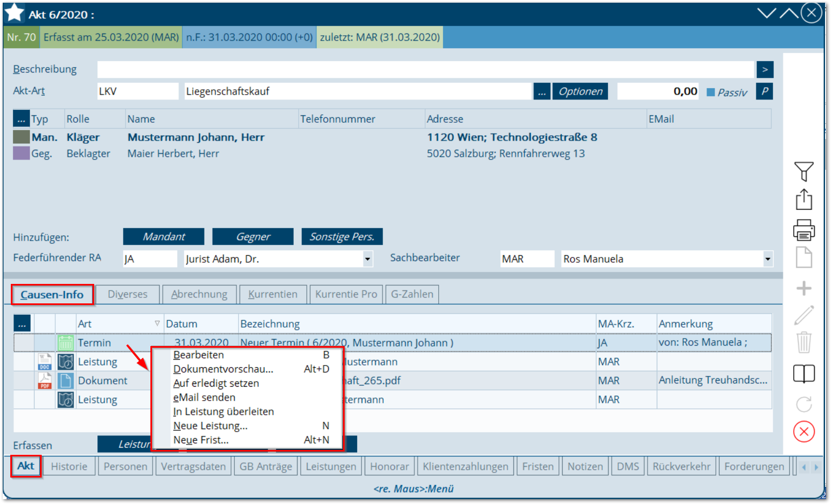Click the Art column sort arrow

coord(157,323)
